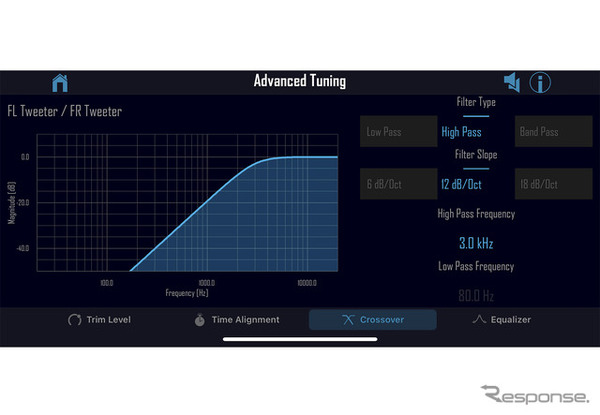
Task: Choose the 6 dB/Oct filter slope
Action: [398, 184]
